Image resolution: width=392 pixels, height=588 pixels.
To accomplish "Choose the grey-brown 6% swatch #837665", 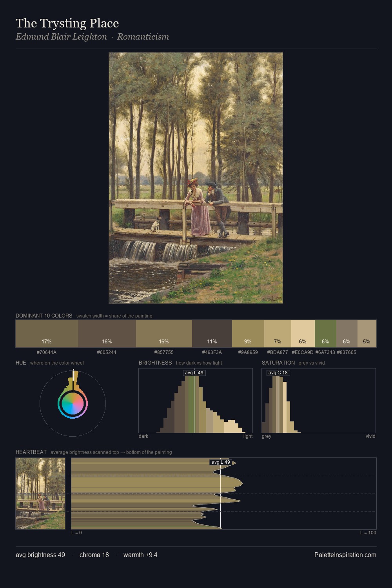I will point(347,334).
